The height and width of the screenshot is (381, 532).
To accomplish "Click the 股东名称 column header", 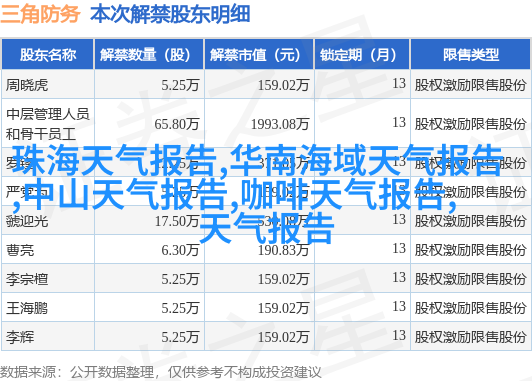I will tap(48, 55).
